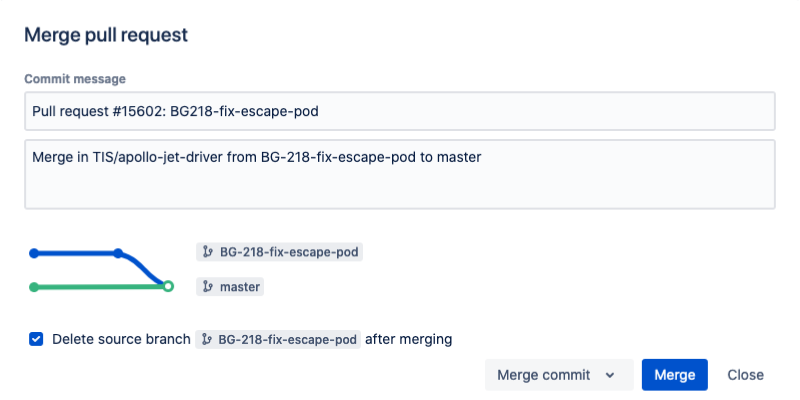Click branch icon beside master label
Viewport: 800px width, 400px height.
click(x=207, y=287)
